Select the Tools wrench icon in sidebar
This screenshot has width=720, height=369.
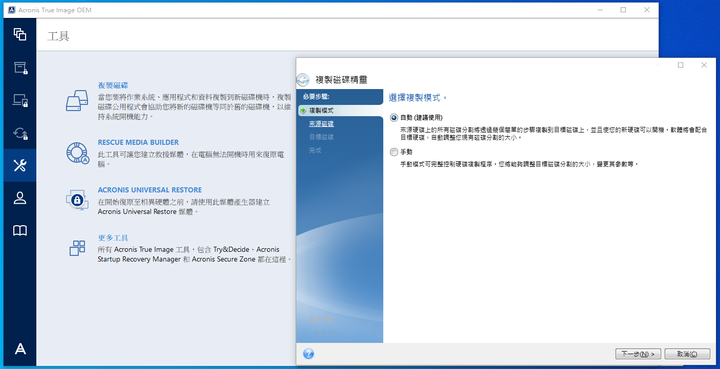[20, 165]
